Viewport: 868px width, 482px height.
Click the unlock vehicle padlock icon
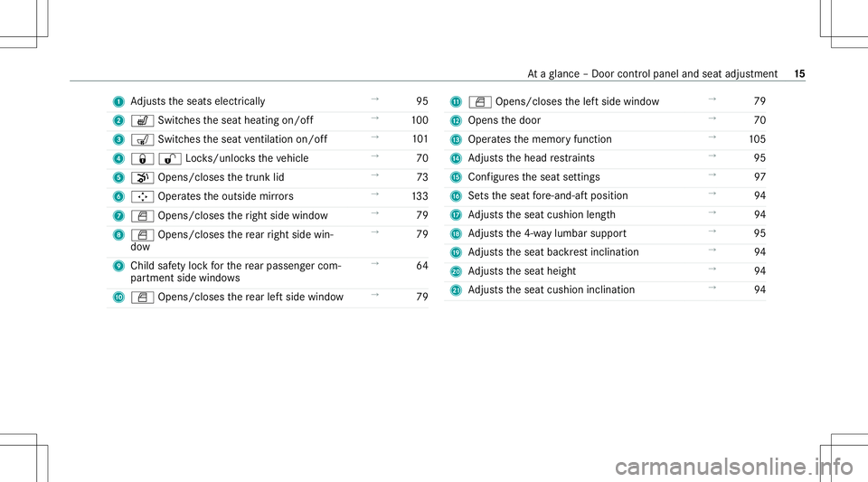[x=170, y=159]
